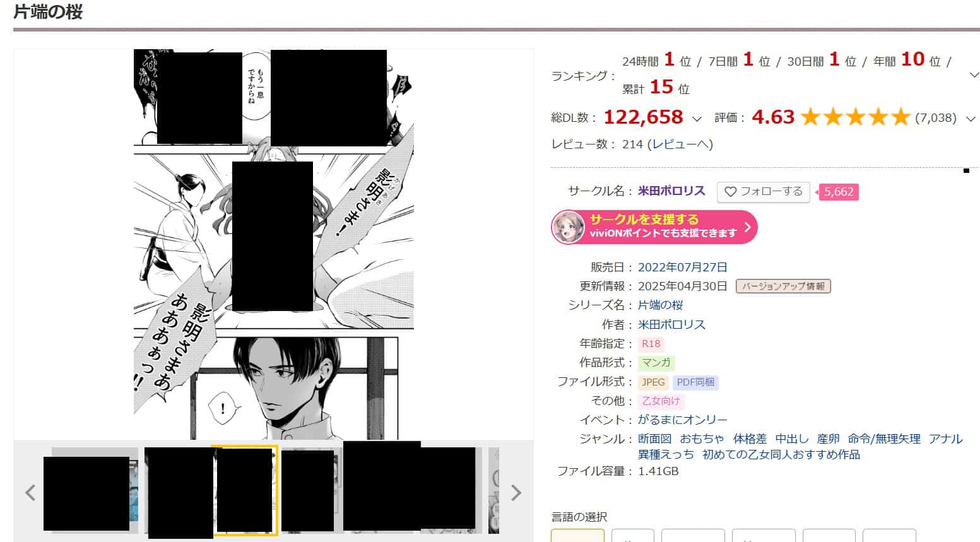
Task: Select the 体格差 genre tag
Action: tap(750, 439)
